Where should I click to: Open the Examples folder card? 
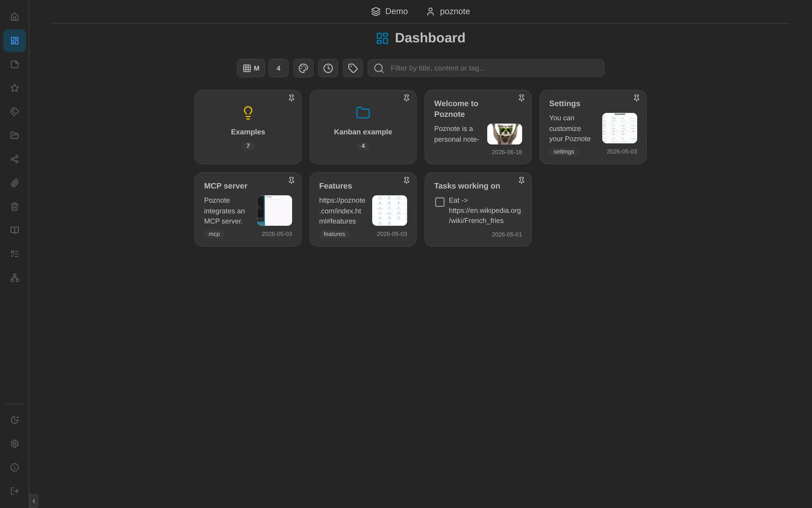pos(248,127)
